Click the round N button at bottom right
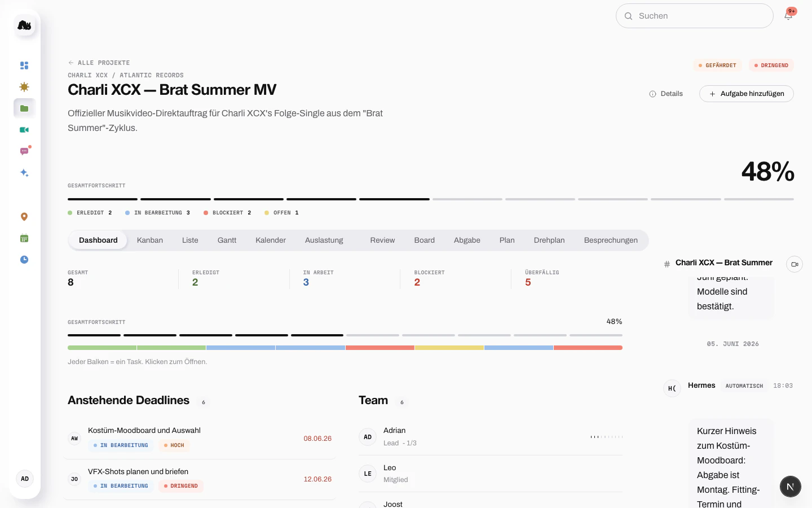Viewport: 812px width, 508px height. coord(791,487)
